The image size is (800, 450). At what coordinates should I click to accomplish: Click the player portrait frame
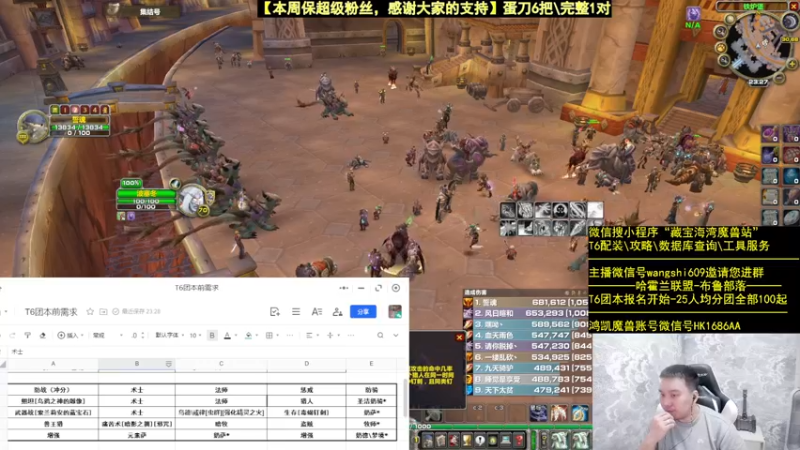click(34, 127)
